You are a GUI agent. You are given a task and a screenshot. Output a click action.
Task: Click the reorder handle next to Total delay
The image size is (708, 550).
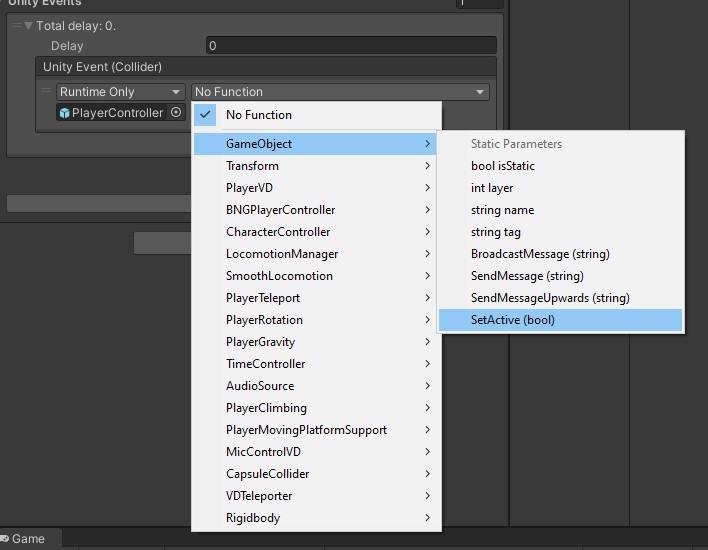click(x=17, y=25)
